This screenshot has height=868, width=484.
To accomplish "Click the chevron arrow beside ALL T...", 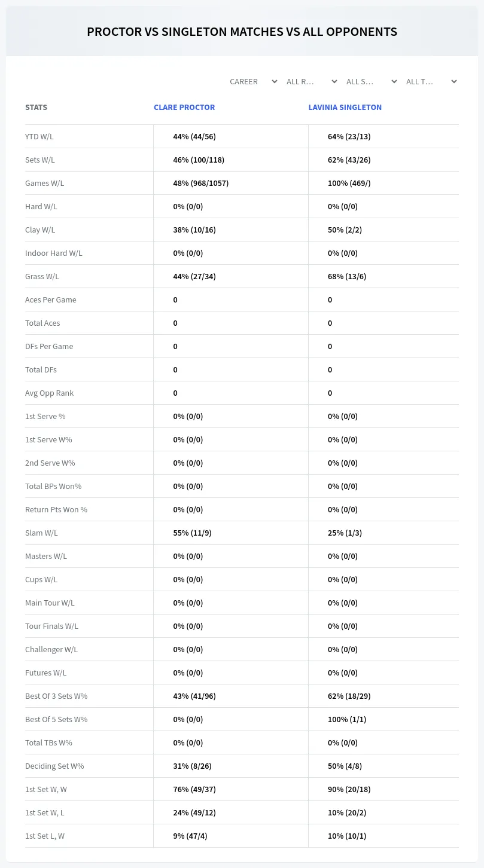I will (x=453, y=81).
